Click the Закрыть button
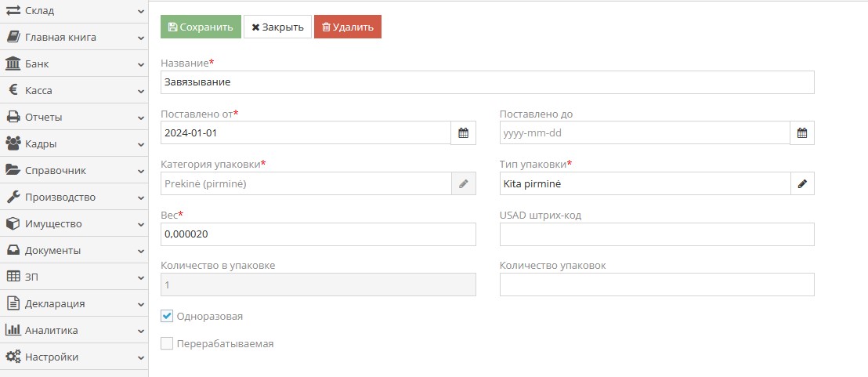The width and height of the screenshot is (868, 377). click(277, 27)
